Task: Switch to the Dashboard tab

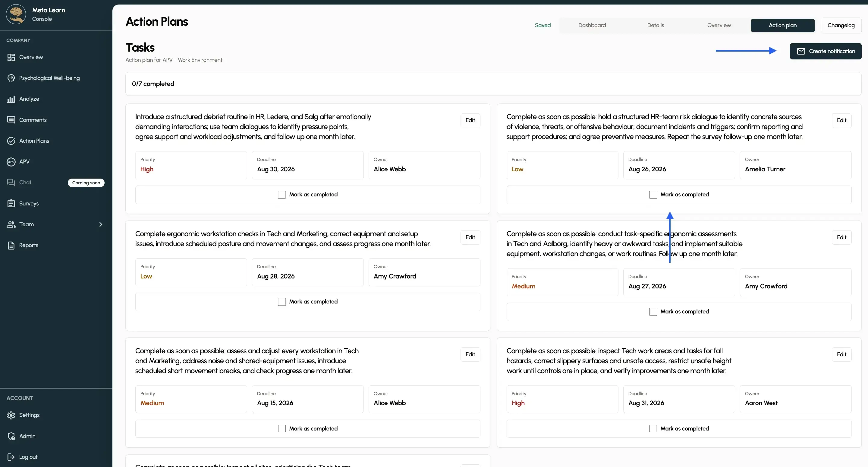Action: click(592, 25)
